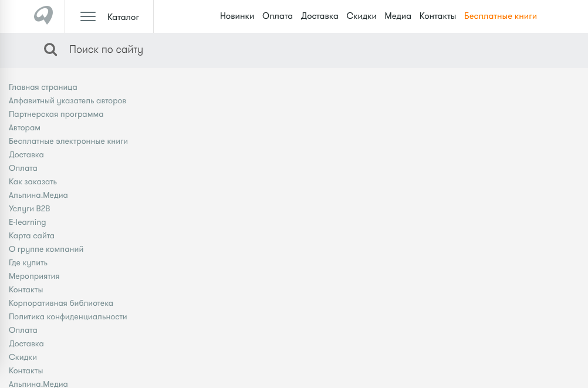The height and width of the screenshot is (388, 588).
Task: Open Новинки in top navigation
Action: tap(237, 16)
